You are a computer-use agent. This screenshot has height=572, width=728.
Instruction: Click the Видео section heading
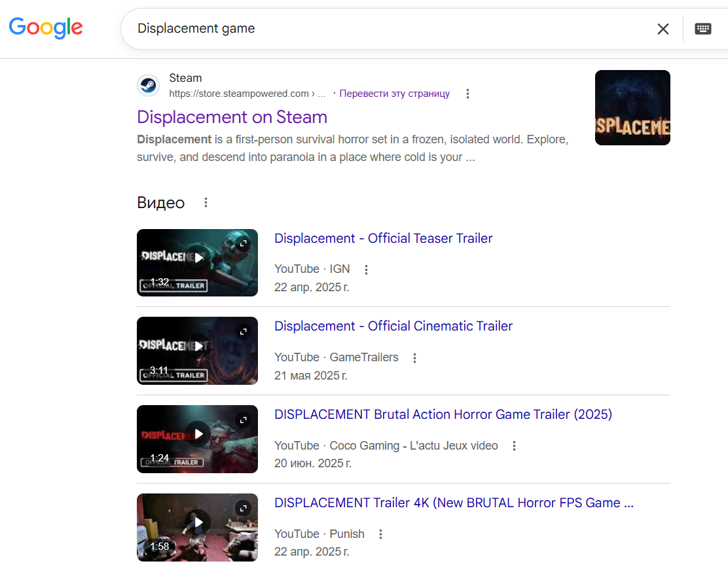(x=160, y=203)
